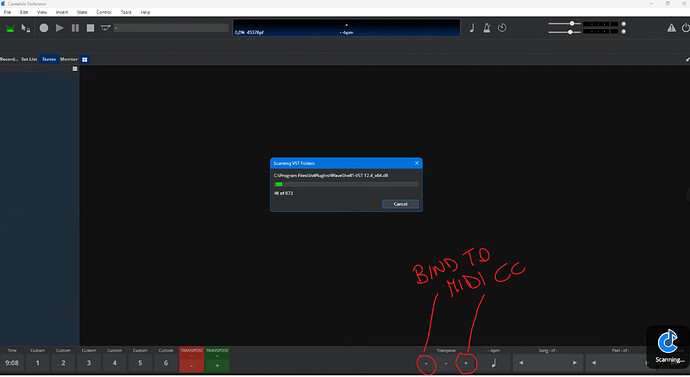The height and width of the screenshot is (377, 690).
Task: Click the pointer lock tool icon
Action: pos(26,28)
